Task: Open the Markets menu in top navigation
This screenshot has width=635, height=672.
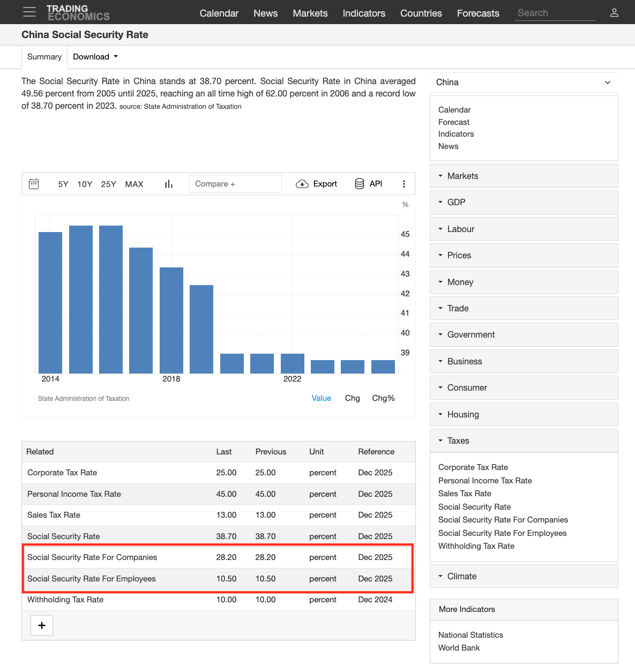Action: 310,13
